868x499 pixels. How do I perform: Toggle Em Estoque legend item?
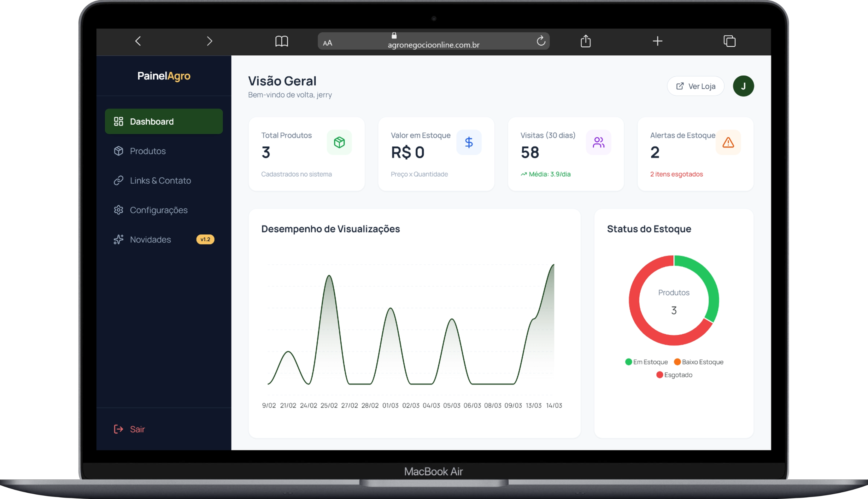coord(646,362)
